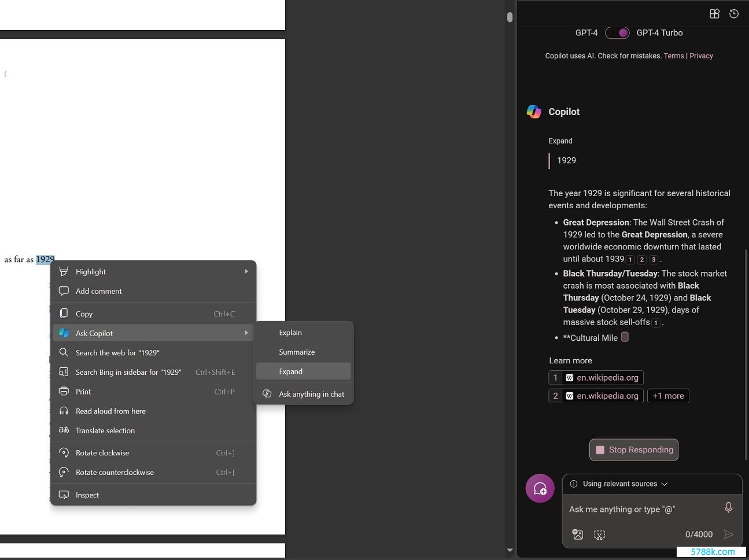
Task: Click the +1 more sources button
Action: [x=668, y=396]
